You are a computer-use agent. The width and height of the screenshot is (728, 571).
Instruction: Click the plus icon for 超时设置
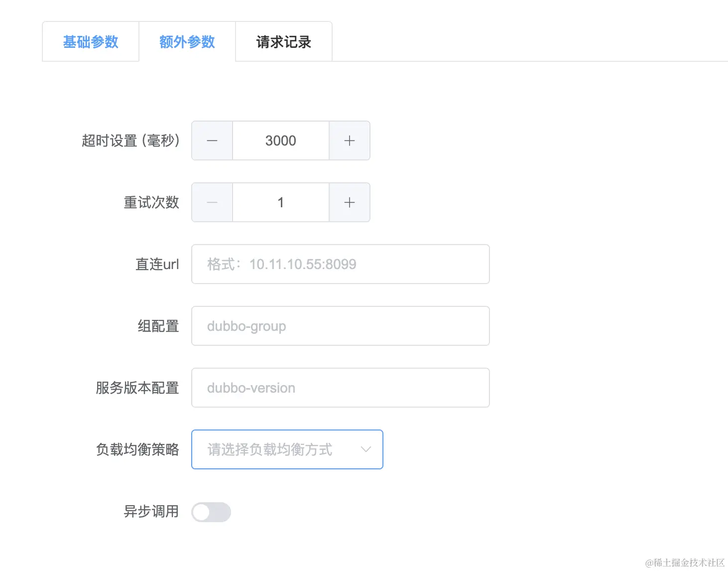[349, 141]
